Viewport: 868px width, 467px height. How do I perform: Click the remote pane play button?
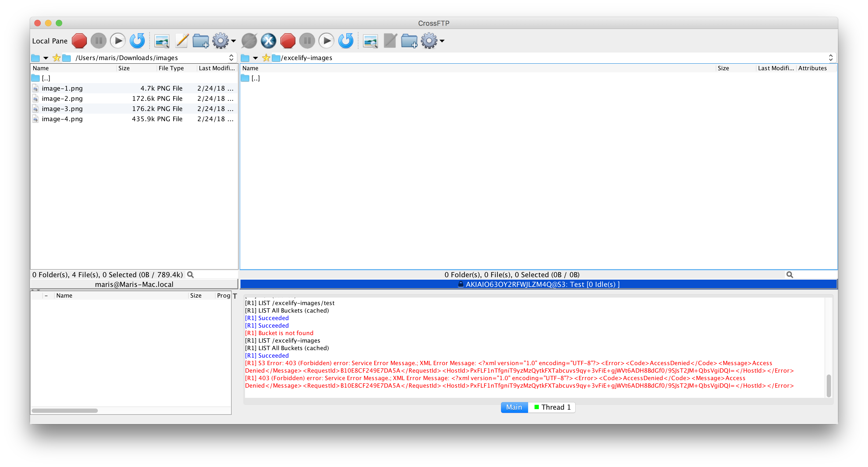coord(326,41)
